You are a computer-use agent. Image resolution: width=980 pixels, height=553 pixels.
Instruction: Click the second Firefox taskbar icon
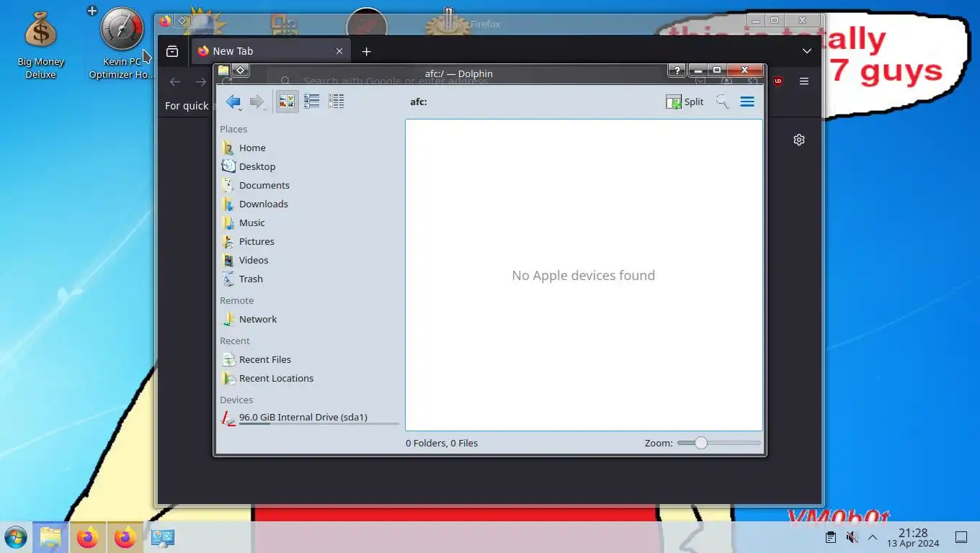(125, 537)
